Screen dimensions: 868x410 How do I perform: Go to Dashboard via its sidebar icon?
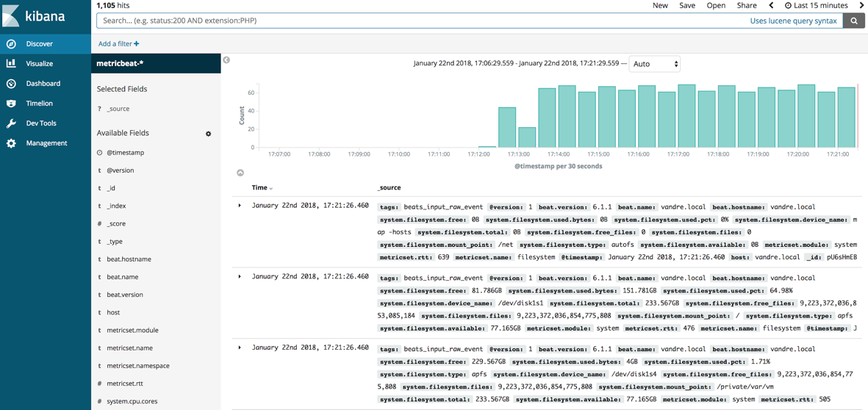[11, 84]
